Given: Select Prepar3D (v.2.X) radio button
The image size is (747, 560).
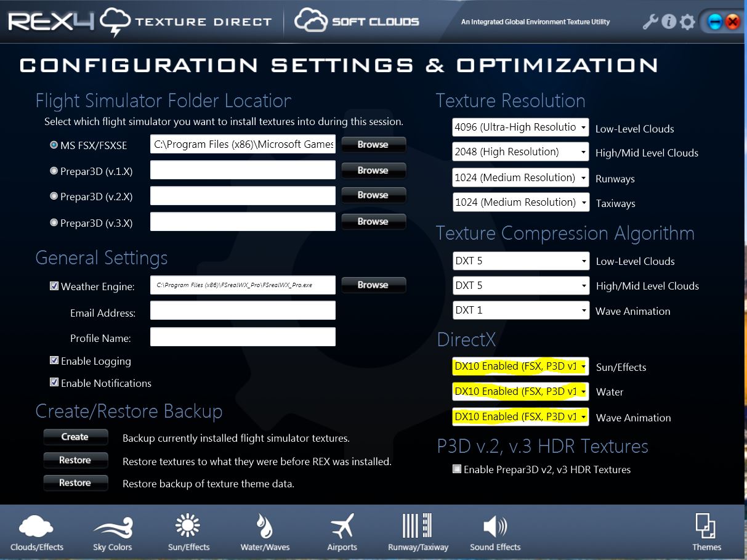Looking at the screenshot, I should 54,197.
